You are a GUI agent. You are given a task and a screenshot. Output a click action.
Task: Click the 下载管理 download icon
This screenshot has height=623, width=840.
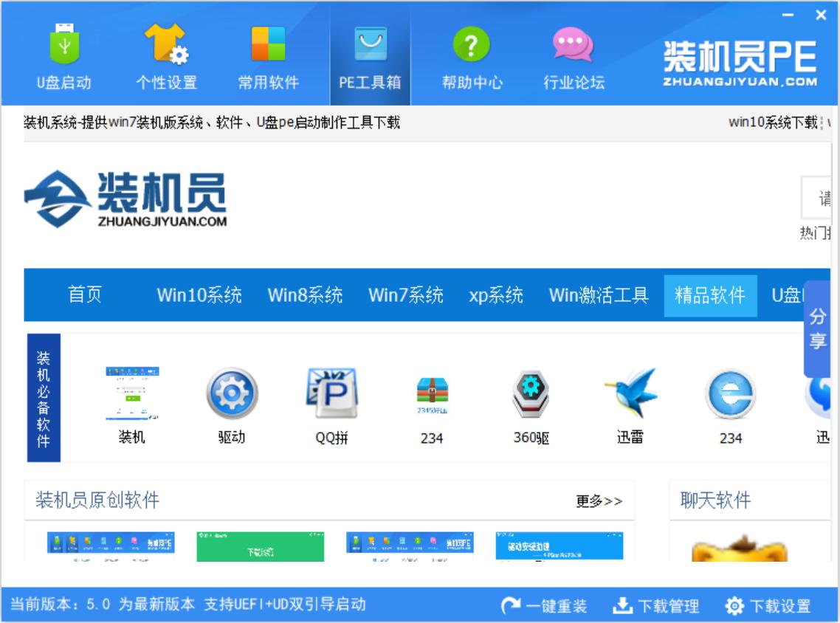[x=622, y=606]
